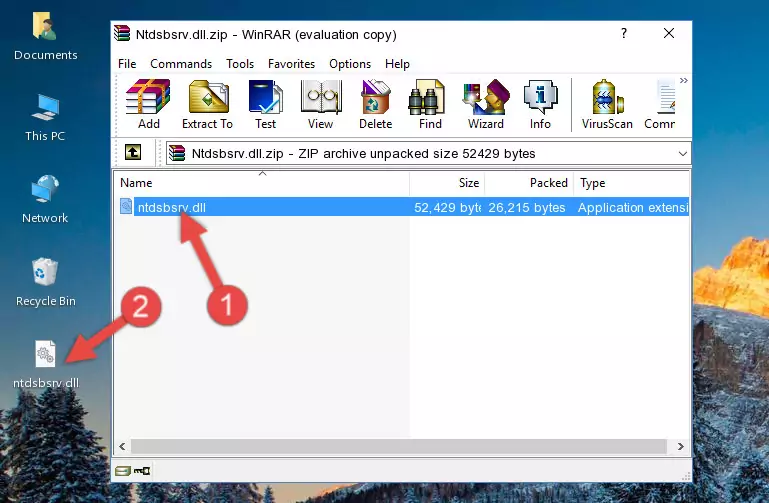Click the drive icon in the status bar
769x503 pixels.
coord(123,471)
